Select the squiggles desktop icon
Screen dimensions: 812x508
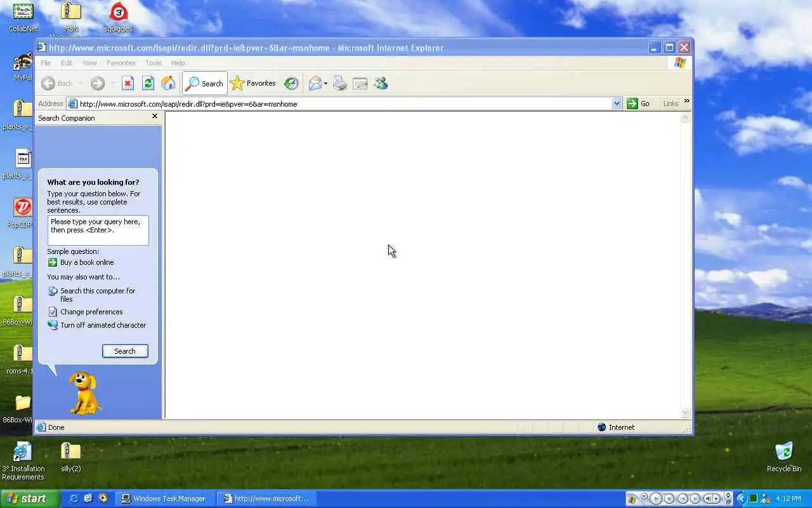118,17
